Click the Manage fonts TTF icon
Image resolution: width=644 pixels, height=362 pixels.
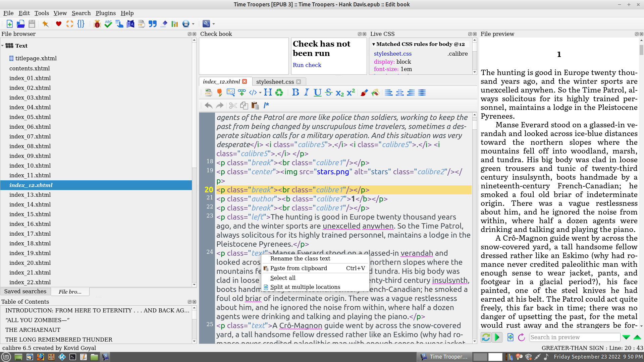(141, 24)
